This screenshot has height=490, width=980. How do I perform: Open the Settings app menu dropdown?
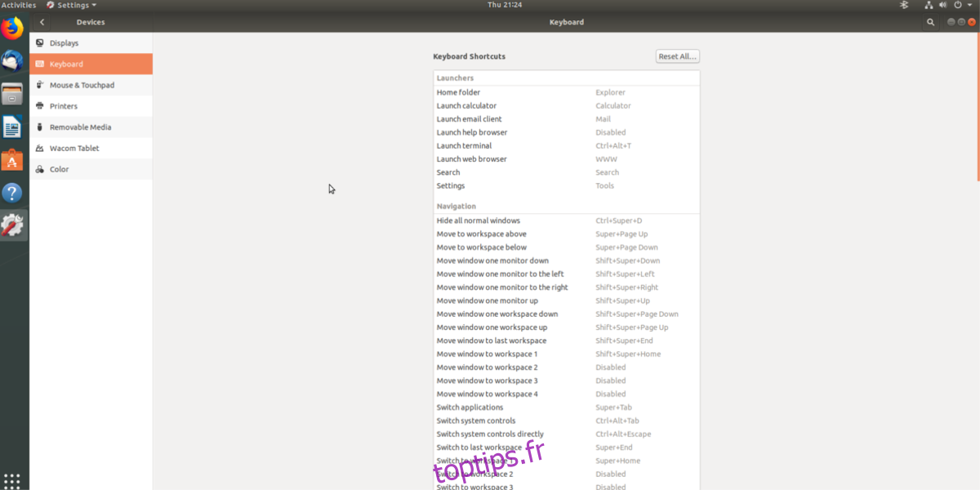point(72,5)
